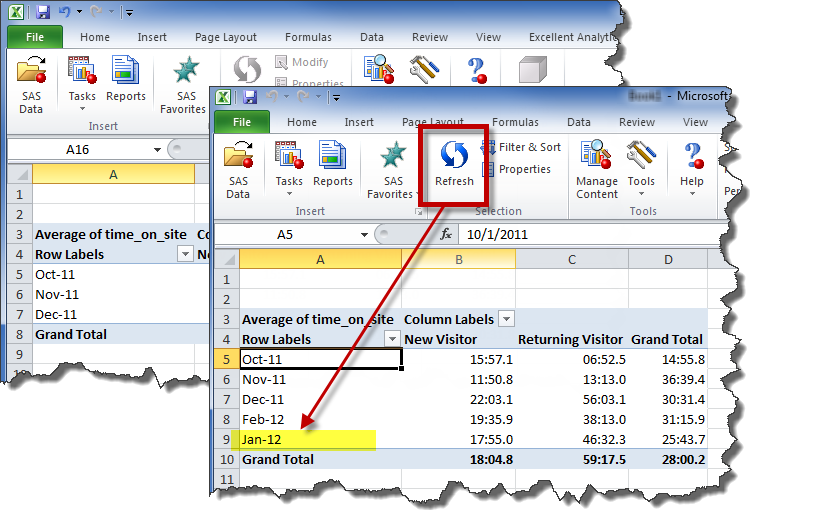This screenshot has height=510, width=822.
Task: Open SAS Data in the front window
Action: (x=238, y=170)
